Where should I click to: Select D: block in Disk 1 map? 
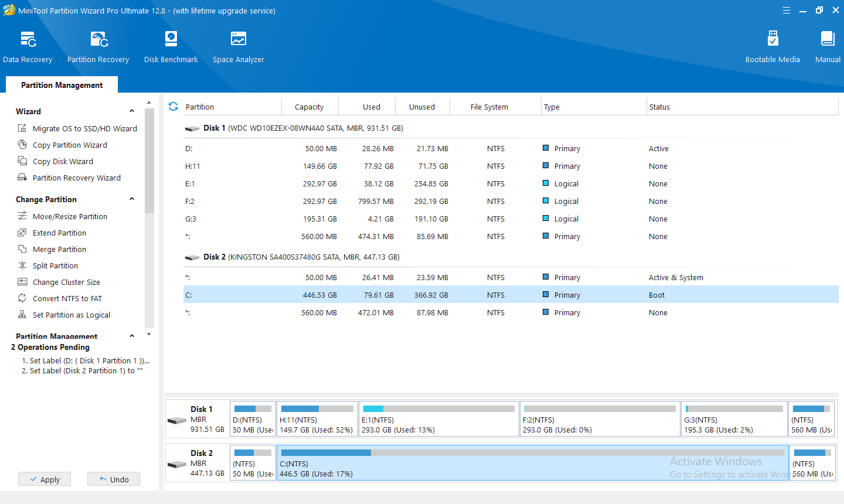click(253, 418)
